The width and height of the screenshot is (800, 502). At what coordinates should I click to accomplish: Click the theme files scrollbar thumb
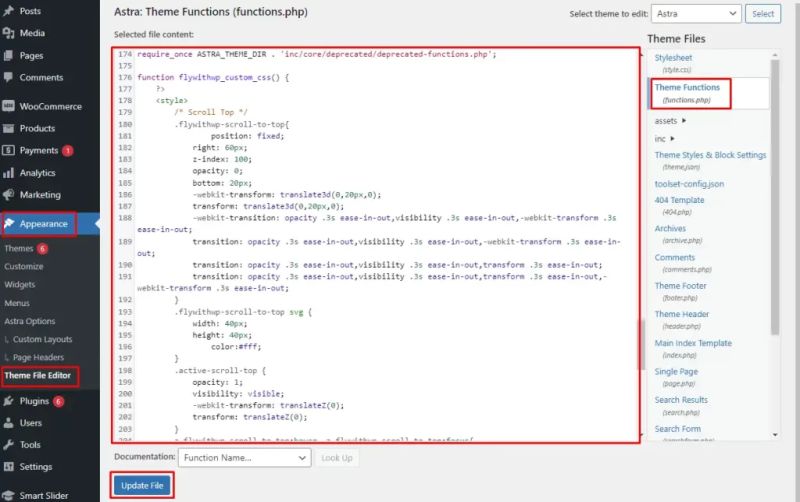[x=775, y=198]
